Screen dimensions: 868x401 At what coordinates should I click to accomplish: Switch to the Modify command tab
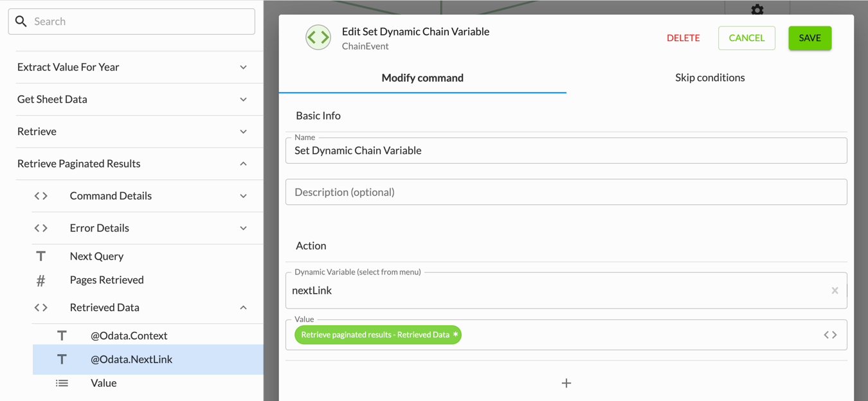click(x=422, y=78)
